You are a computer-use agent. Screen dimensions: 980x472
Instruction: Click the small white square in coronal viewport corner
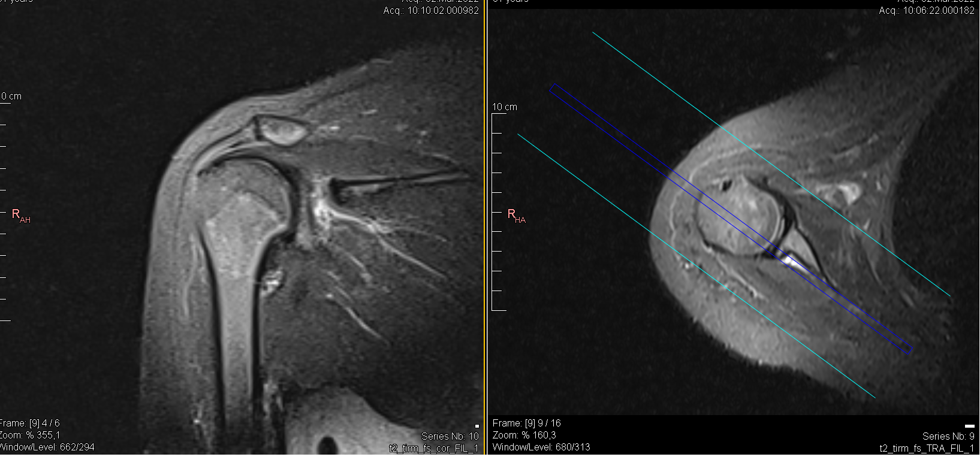[x=477, y=426]
